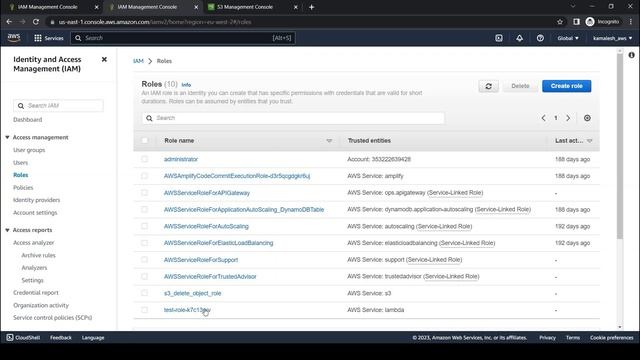
Task: Select the AWSServiceRoleForSupport checkbox
Action: pos(144,260)
